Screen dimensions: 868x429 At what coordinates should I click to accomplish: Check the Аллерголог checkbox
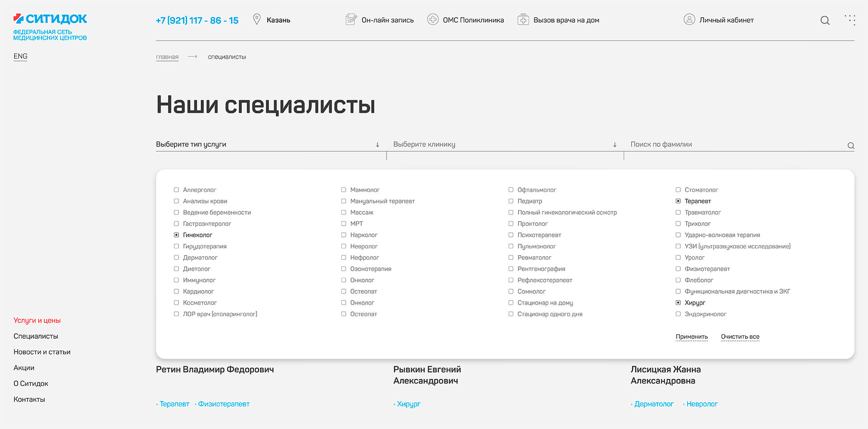pos(176,190)
